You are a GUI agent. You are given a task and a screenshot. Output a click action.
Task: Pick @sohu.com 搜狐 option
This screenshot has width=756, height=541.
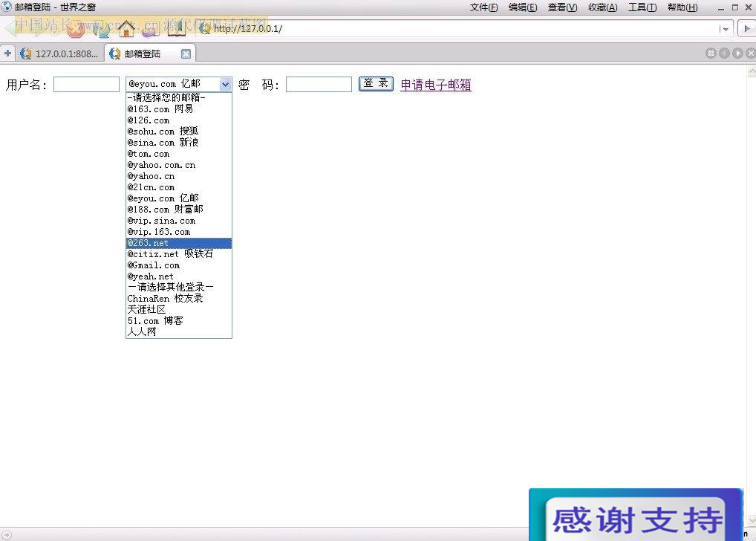179,132
